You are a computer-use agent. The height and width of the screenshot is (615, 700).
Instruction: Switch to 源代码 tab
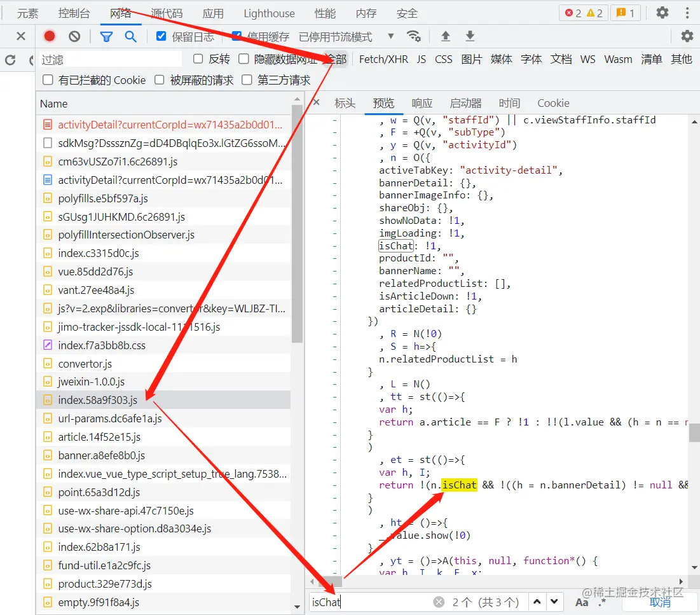(167, 13)
